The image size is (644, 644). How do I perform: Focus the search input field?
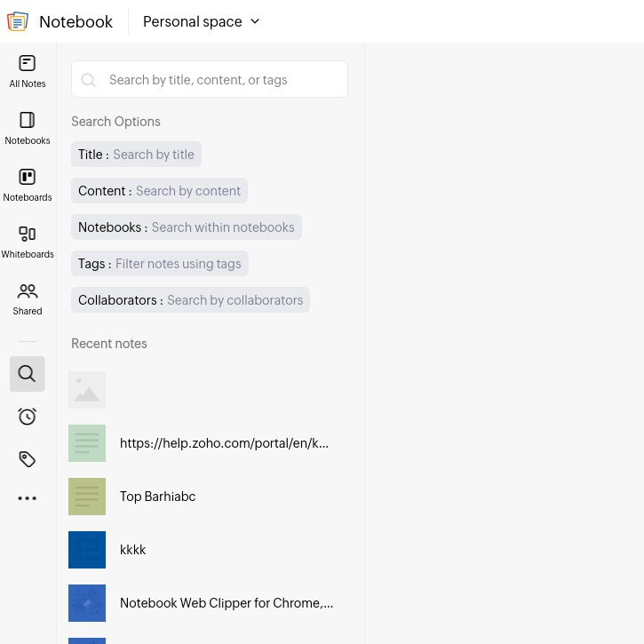[x=222, y=80]
